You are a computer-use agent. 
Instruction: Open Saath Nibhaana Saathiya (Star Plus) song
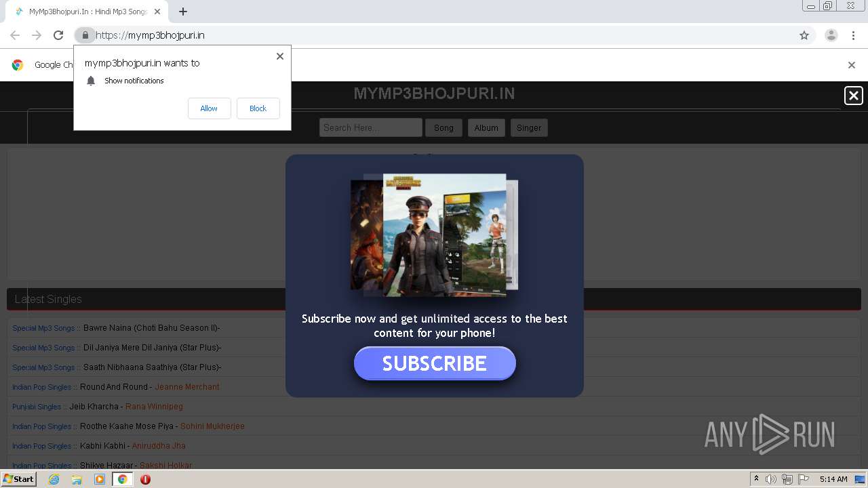pos(153,367)
